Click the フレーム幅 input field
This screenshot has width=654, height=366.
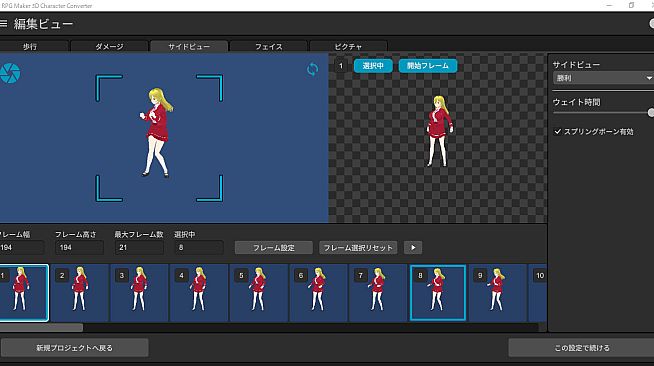click(21, 248)
